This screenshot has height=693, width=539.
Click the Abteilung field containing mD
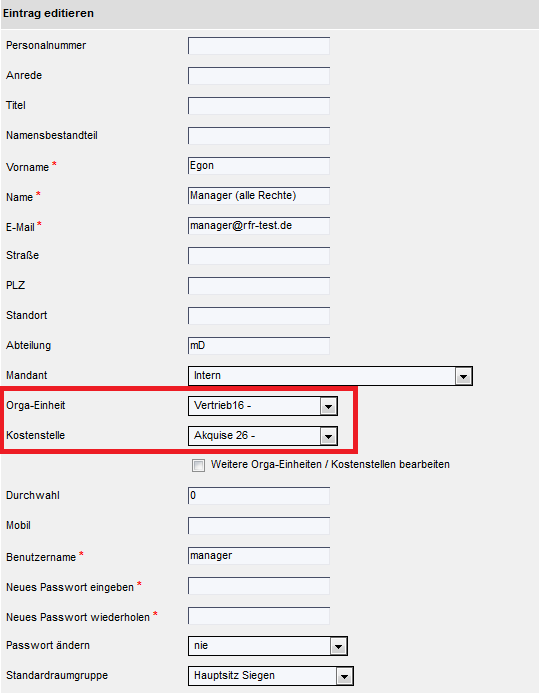259,346
